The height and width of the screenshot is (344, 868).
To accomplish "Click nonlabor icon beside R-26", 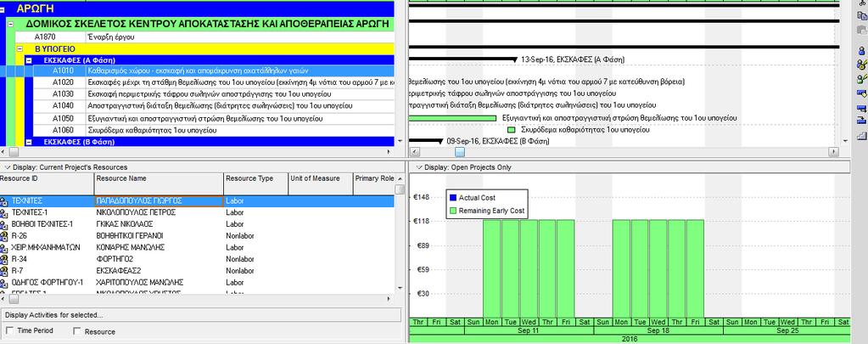I will (x=3, y=236).
